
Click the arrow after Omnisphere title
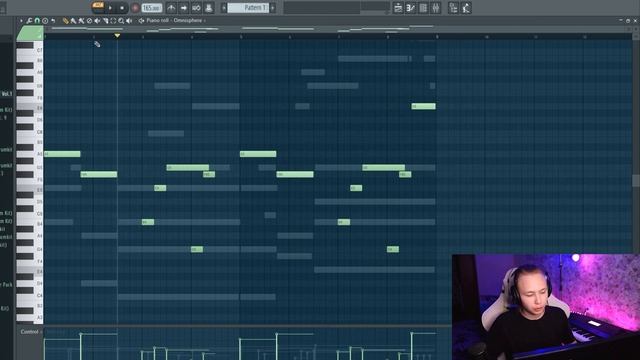click(204, 20)
